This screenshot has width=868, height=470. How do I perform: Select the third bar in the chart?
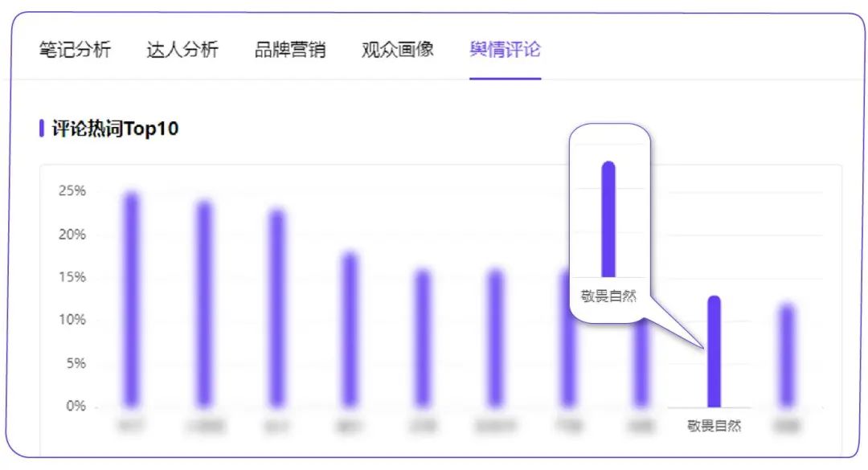(277, 308)
